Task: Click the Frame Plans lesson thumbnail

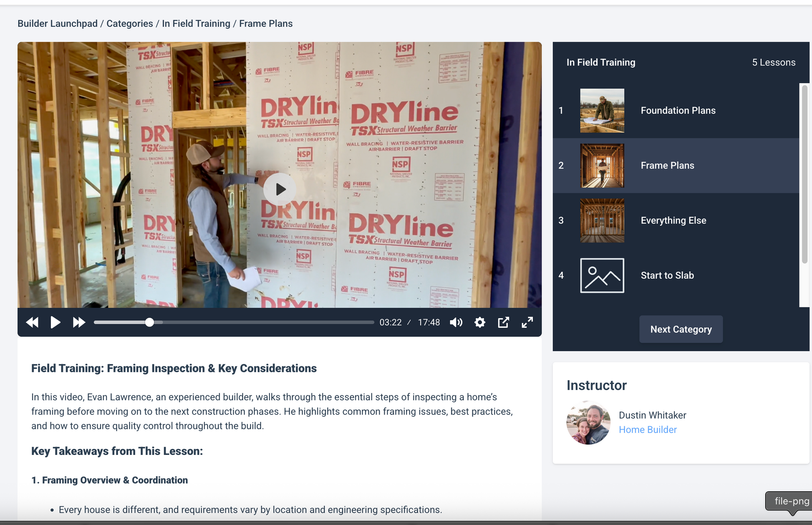Action: [602, 166]
